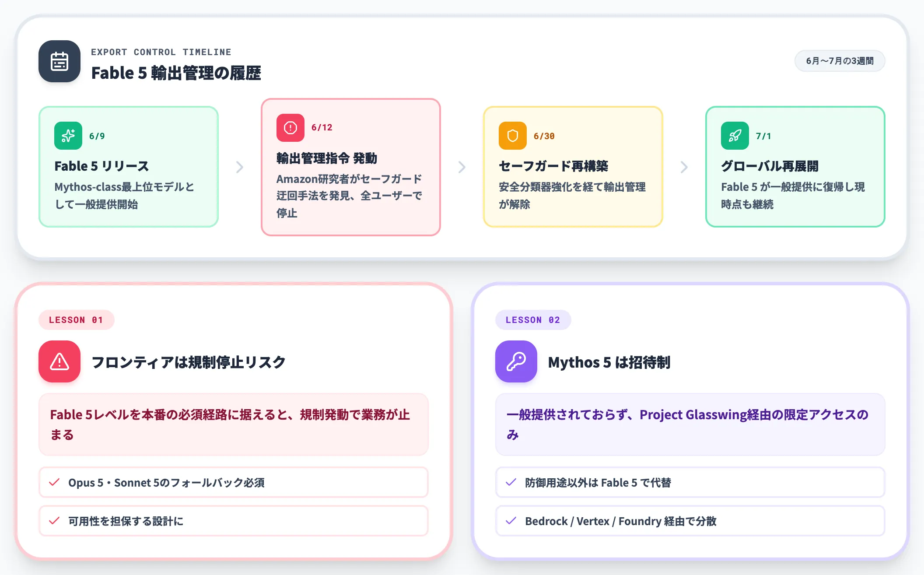Click checkmark beside Bedrock / Vertex / Foundry

click(x=511, y=521)
